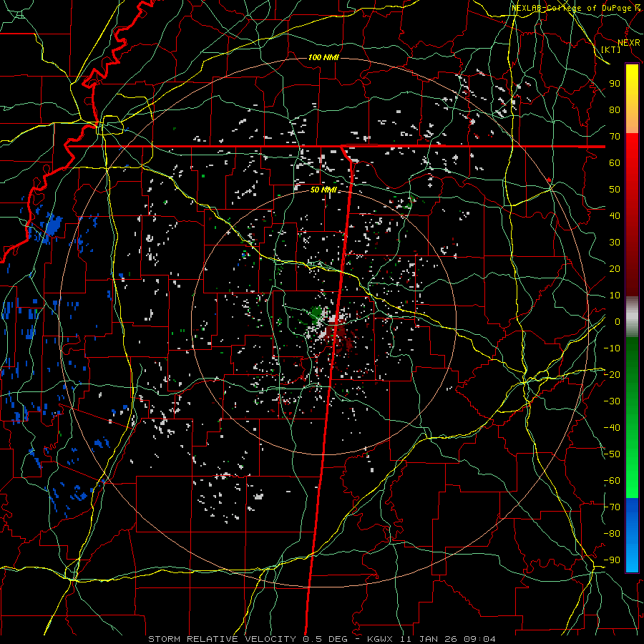Image resolution: width=644 pixels, height=644 pixels.
Task: Click the NEXR label at the top right
Action: (x=629, y=43)
